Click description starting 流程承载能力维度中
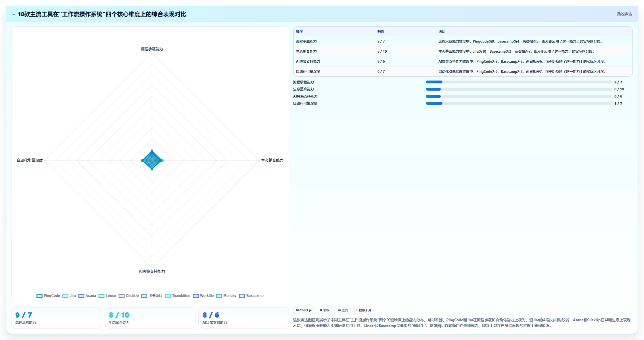 [x=520, y=41]
